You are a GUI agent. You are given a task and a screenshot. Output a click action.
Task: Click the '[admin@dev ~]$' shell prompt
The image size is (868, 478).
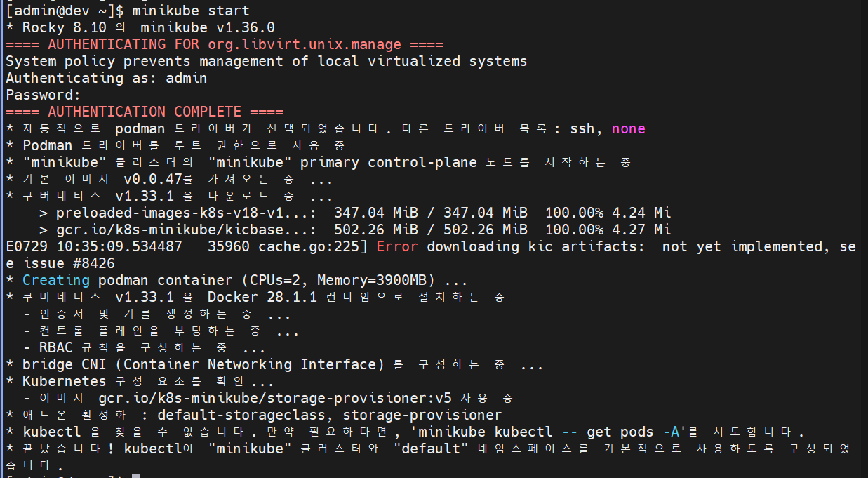point(65,11)
